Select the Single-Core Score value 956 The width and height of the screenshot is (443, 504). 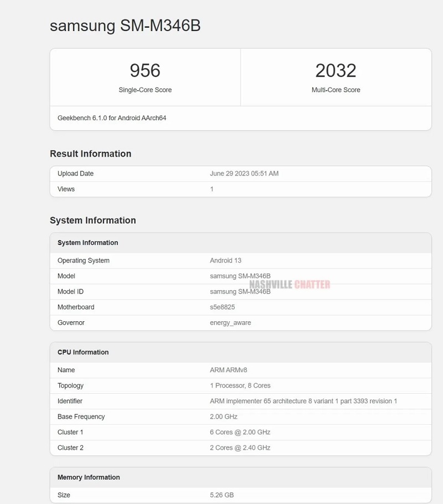pos(145,70)
